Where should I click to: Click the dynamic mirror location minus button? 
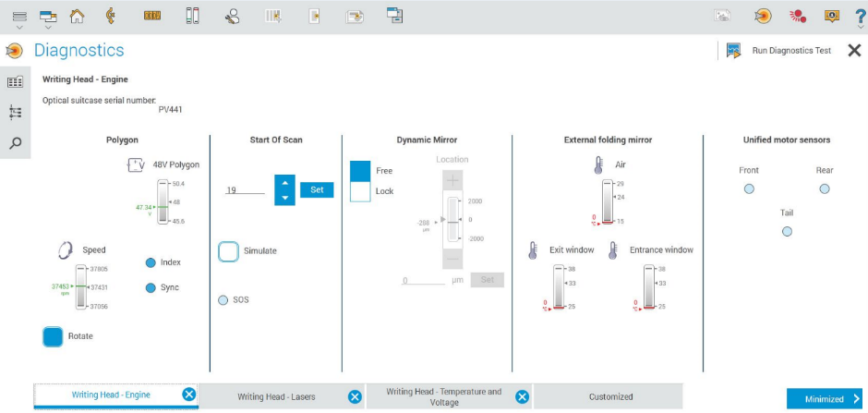(x=452, y=258)
